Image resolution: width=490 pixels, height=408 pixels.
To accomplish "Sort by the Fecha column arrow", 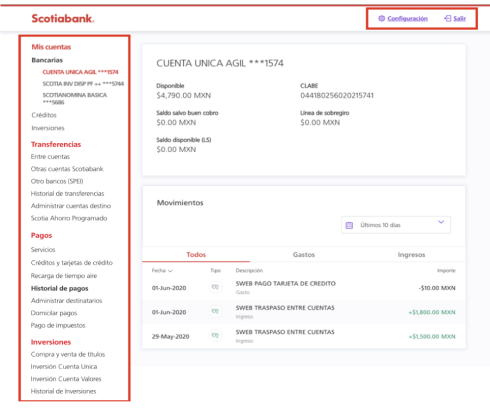I will coord(170,271).
